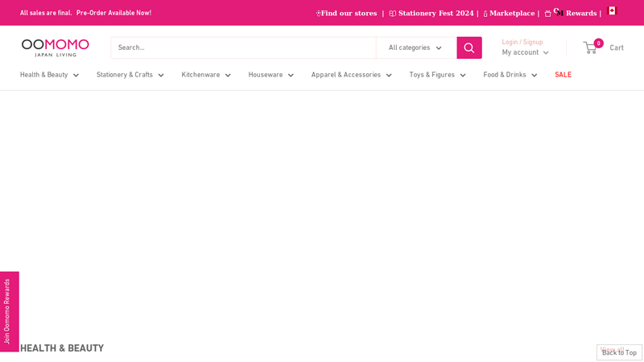Expand Apparel & Accessories menu

click(351, 75)
